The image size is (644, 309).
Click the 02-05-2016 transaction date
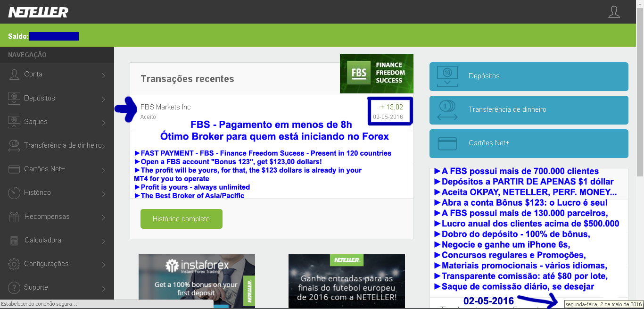388,117
